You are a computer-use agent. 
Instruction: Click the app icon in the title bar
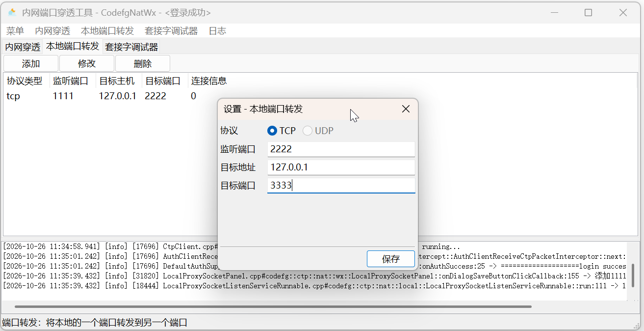point(12,13)
